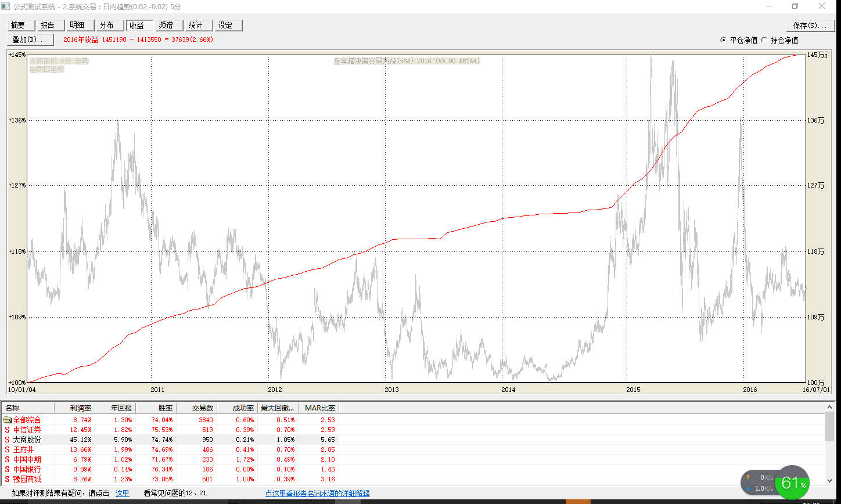This screenshot has height=504, width=841.
Task: Click the S icon next to 王府井
Action: [7, 449]
